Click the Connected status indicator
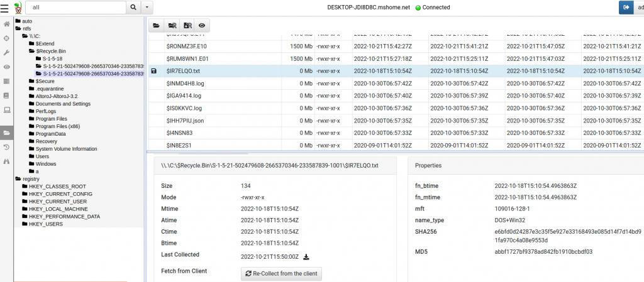 coord(433,8)
